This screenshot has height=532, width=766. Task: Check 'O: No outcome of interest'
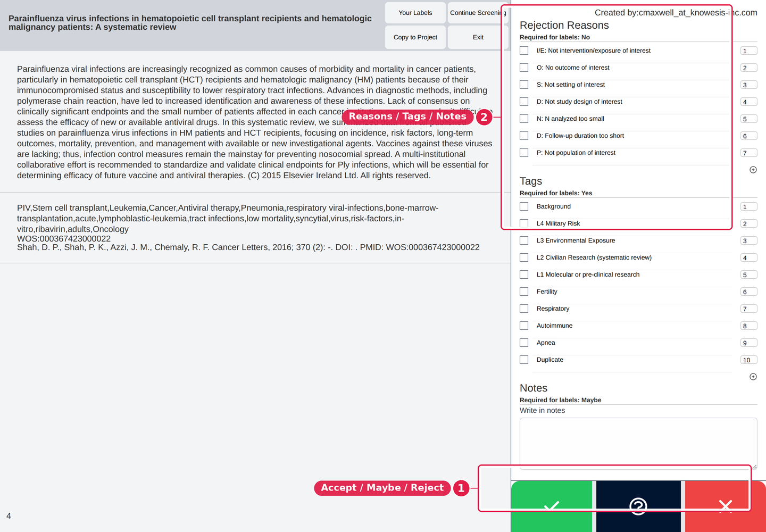pos(524,68)
